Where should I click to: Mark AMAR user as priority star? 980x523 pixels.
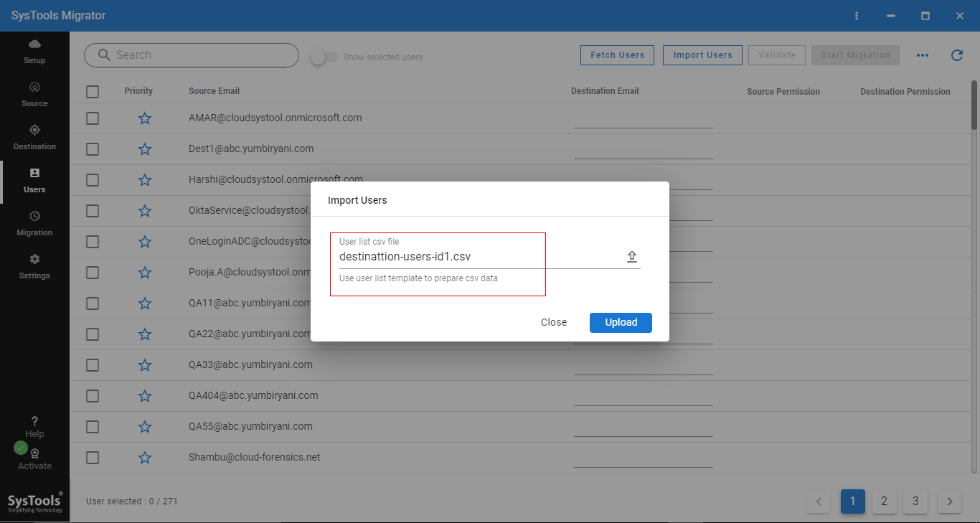[145, 118]
